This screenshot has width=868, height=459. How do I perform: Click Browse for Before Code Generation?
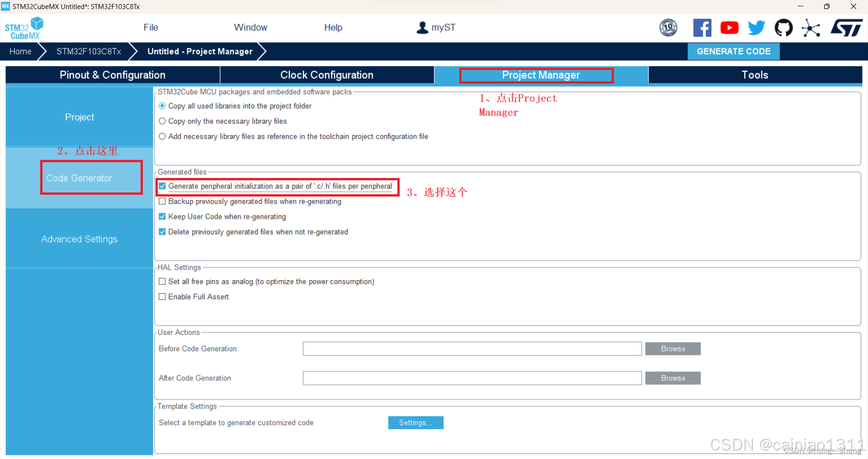click(x=673, y=349)
